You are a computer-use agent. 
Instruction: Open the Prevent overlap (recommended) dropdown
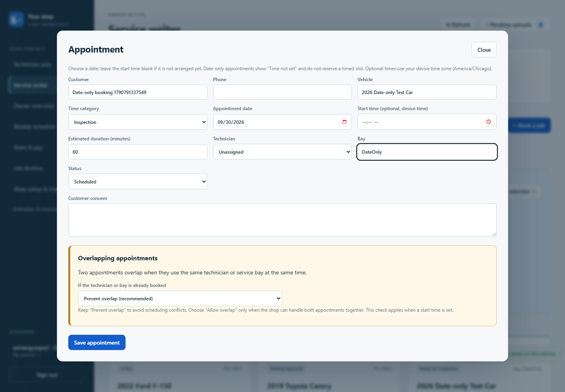click(180, 298)
